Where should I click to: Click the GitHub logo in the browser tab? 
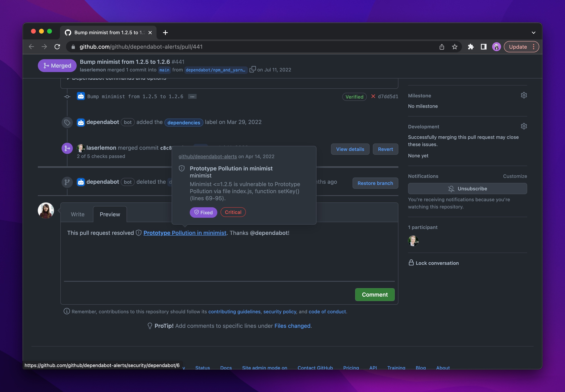68,32
